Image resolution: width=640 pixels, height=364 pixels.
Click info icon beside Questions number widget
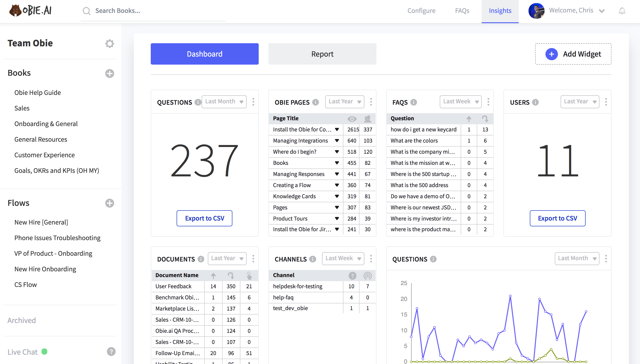click(198, 102)
